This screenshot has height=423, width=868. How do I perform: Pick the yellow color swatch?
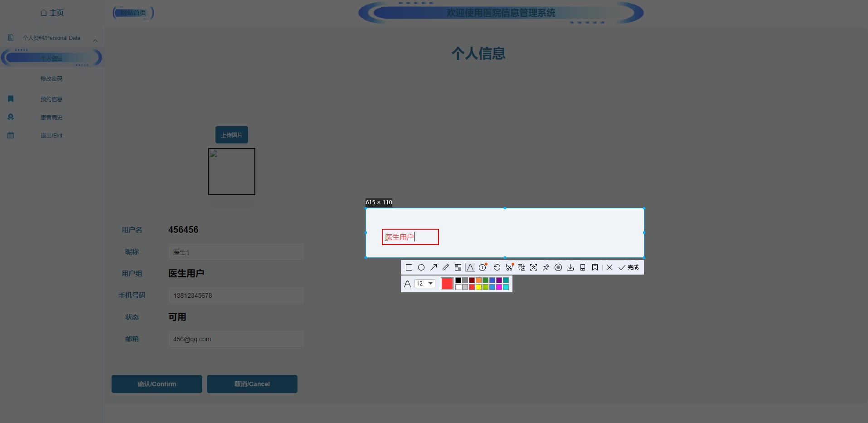(478, 287)
